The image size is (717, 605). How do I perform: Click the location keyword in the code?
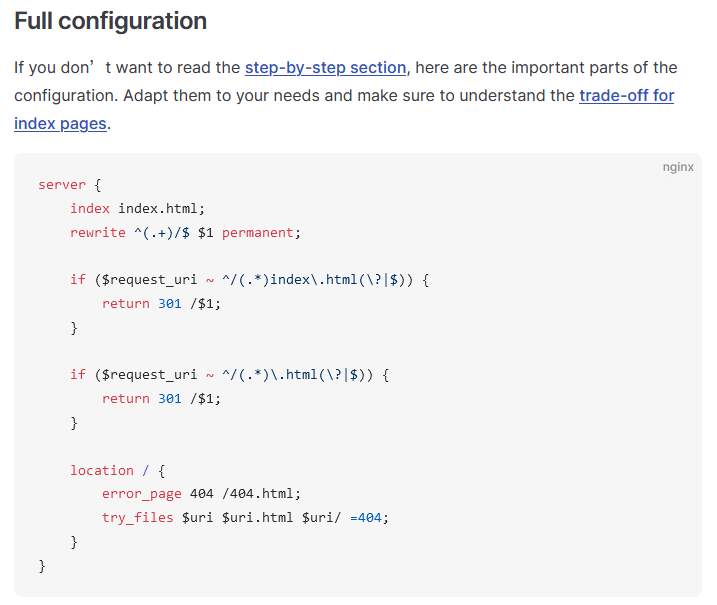click(x=101, y=470)
